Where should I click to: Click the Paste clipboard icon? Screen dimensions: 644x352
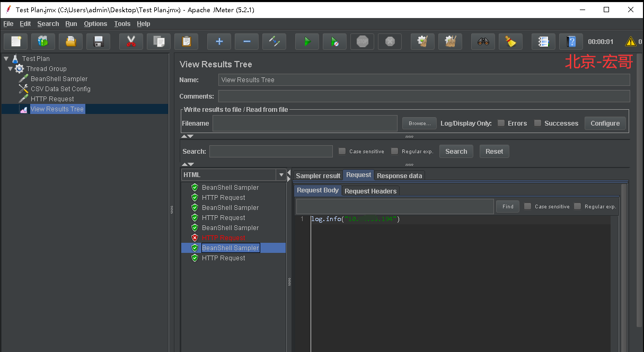click(187, 41)
